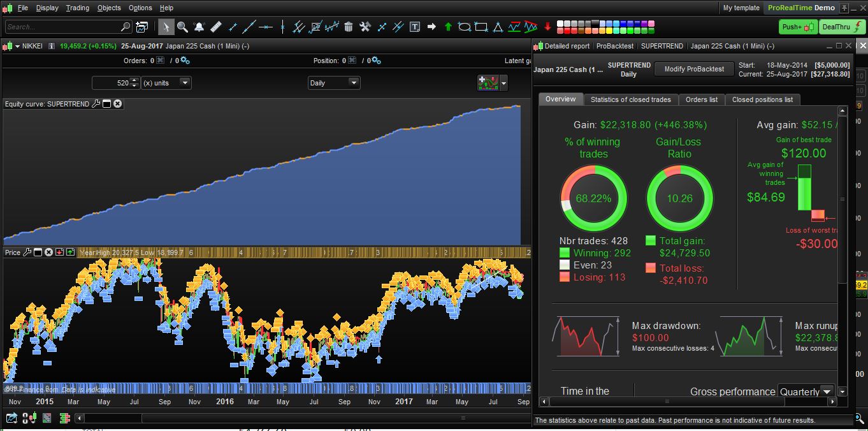Pick the brown color swatch
This screenshot has height=431, width=868.
pos(581,31)
